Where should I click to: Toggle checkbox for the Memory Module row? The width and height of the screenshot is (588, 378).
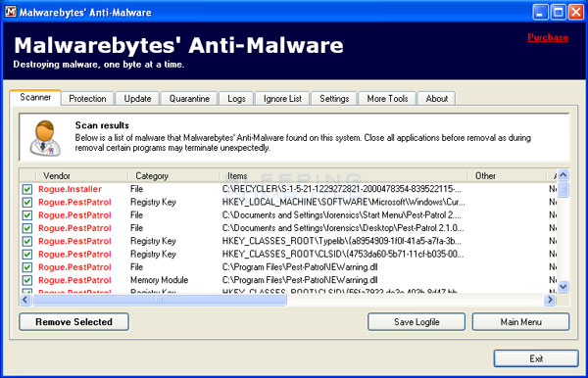pyautogui.click(x=27, y=280)
